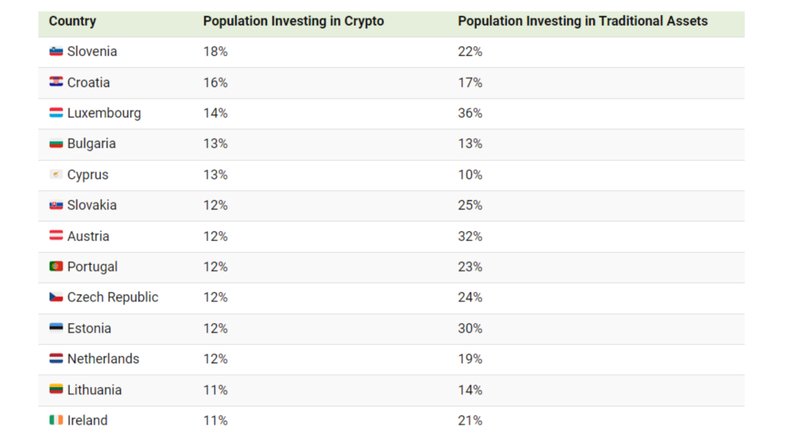
Task: Select the Country column header
Action: [x=72, y=21]
